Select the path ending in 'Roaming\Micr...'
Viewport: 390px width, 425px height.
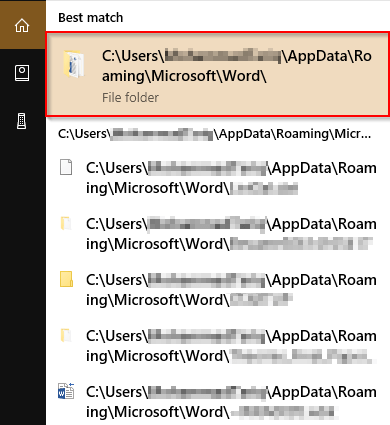(x=214, y=134)
